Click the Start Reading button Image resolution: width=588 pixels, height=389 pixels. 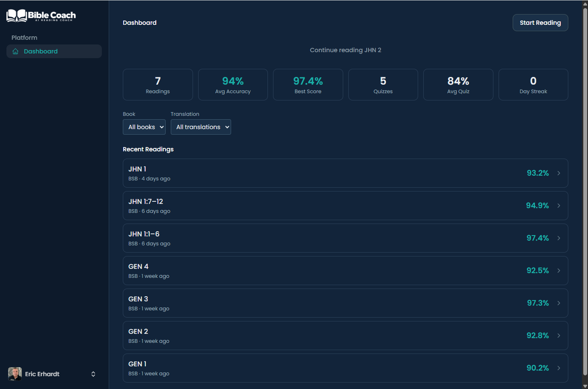pos(540,23)
